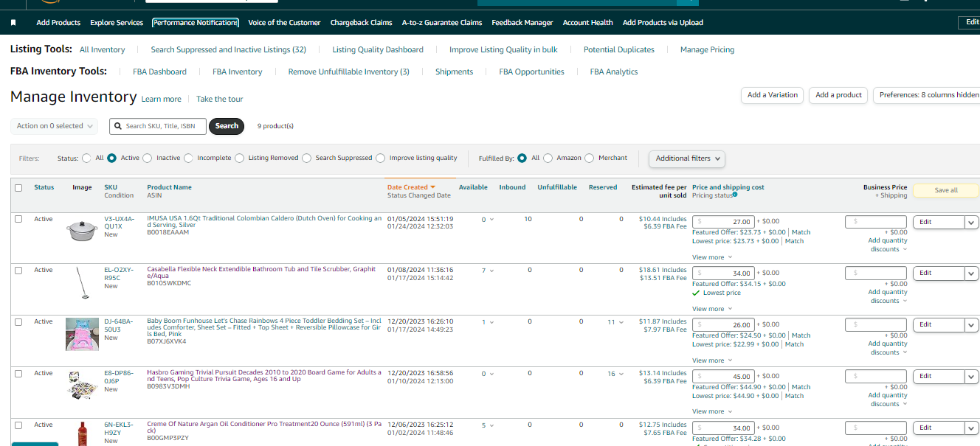Click the Date Created sort arrow
Image resolution: width=980 pixels, height=446 pixels.
click(433, 187)
